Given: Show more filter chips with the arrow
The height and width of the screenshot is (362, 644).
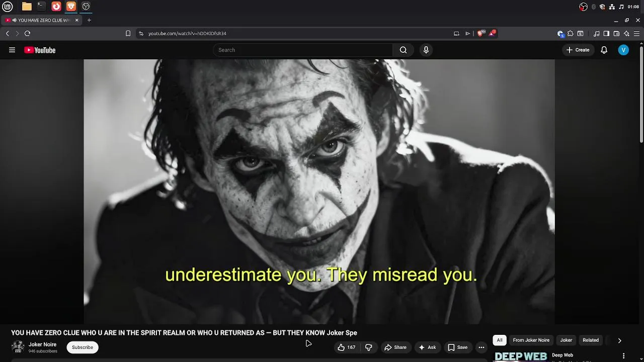Looking at the screenshot, I should [x=619, y=340].
